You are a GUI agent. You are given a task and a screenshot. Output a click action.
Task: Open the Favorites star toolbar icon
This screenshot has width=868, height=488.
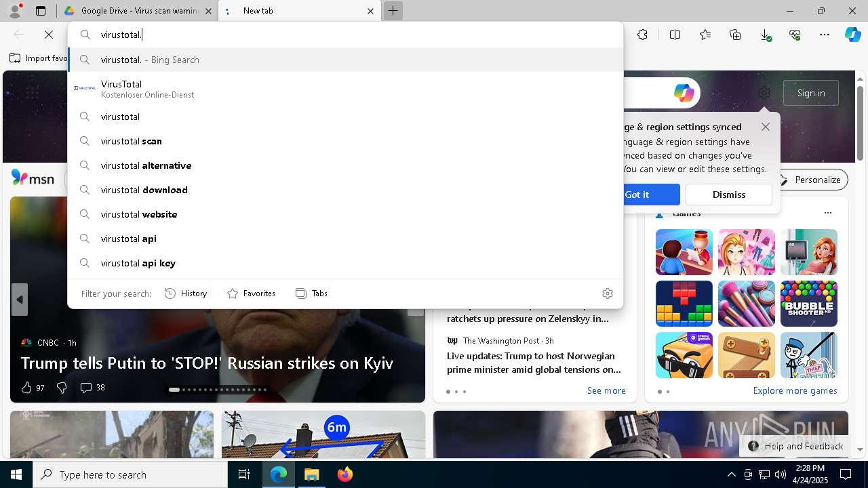(705, 35)
